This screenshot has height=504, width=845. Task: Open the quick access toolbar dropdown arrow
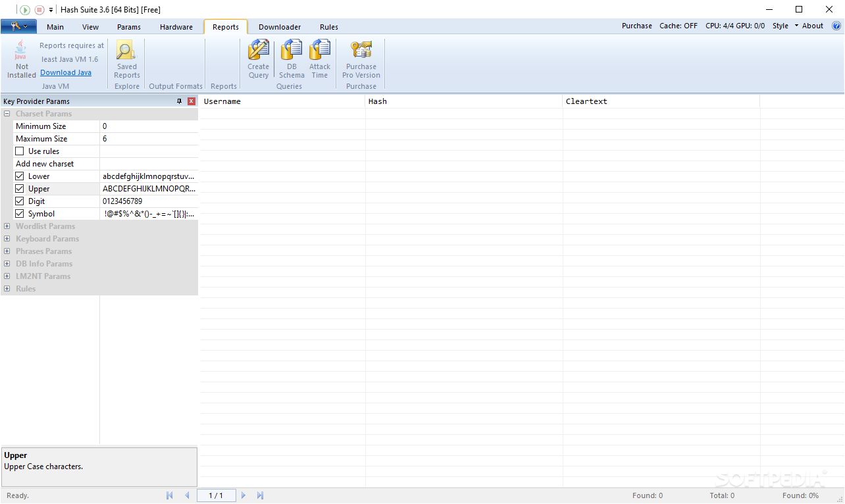pyautogui.click(x=51, y=10)
